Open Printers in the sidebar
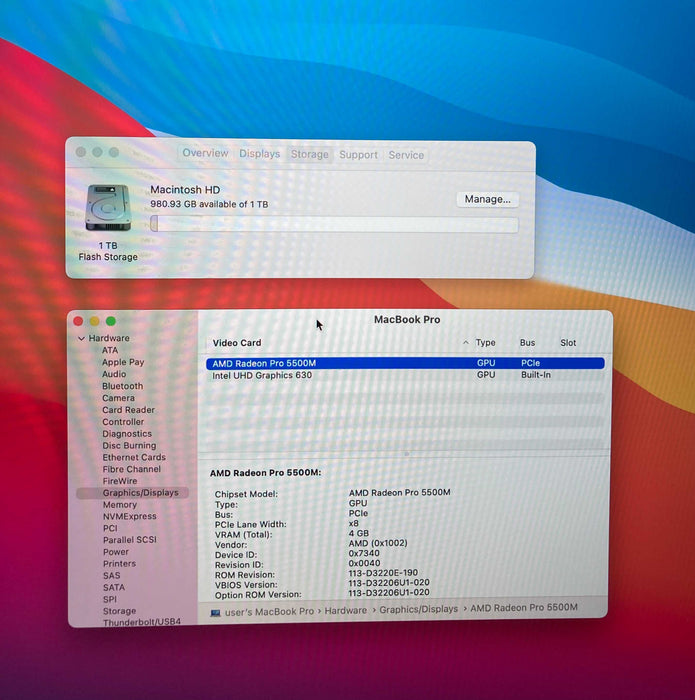The width and height of the screenshot is (695, 700). [x=120, y=563]
